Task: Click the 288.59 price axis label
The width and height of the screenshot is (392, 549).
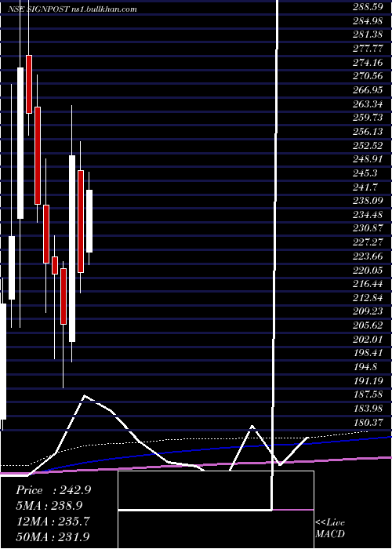Action: (x=368, y=7)
